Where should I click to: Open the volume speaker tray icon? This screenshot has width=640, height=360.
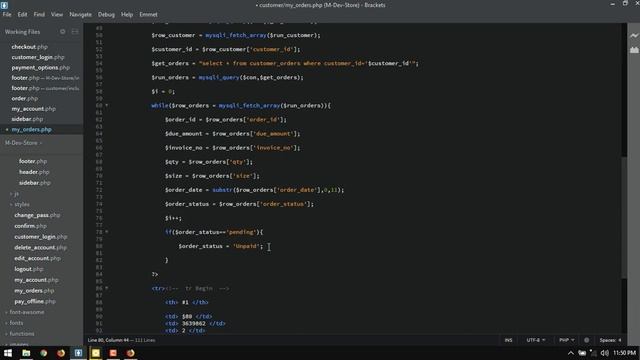click(604, 353)
